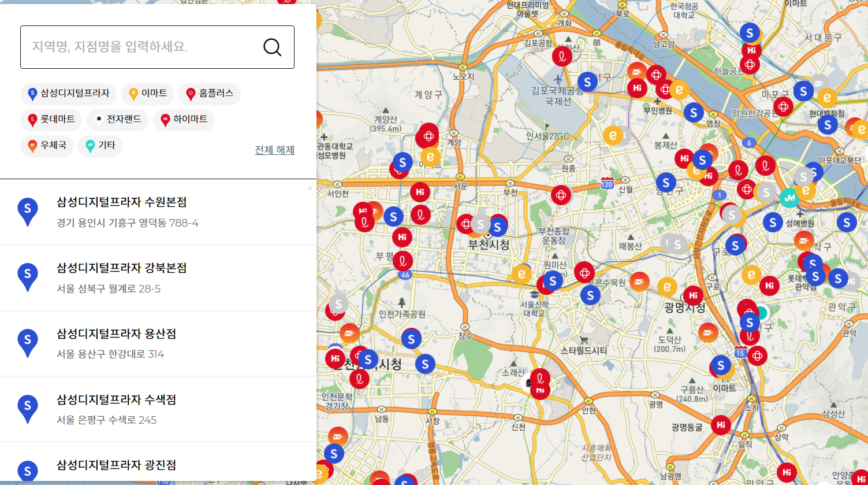
Task: Click the Samsung marker near 염창
Action: point(694,113)
